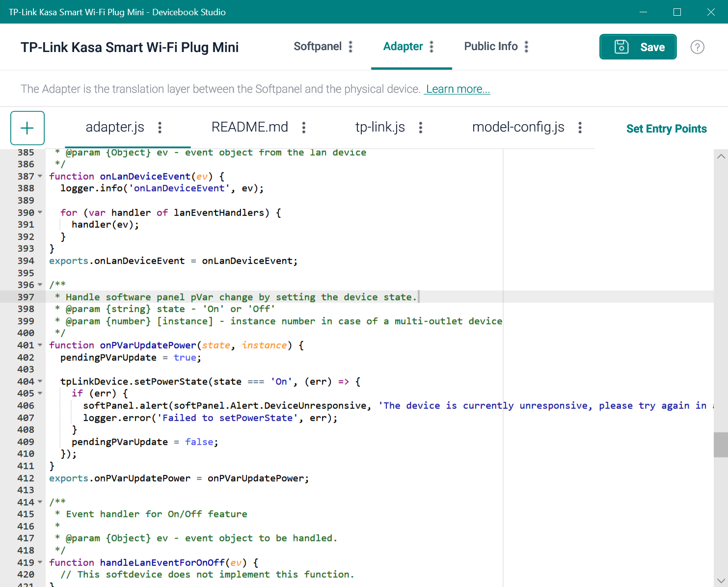The width and height of the screenshot is (728, 587).
Task: Open the Adapter tab options menu
Action: point(431,47)
